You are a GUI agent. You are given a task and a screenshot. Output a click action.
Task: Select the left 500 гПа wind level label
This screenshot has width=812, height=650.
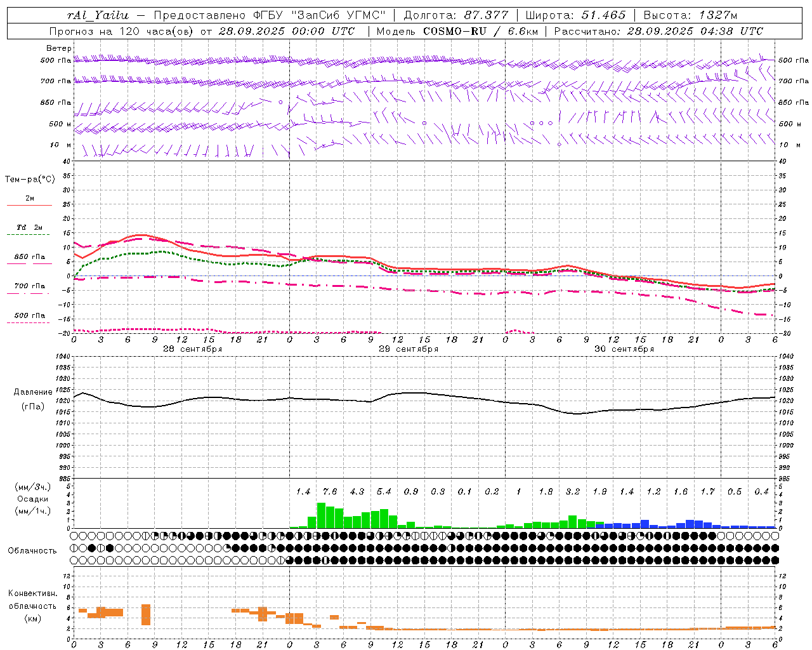click(x=56, y=60)
